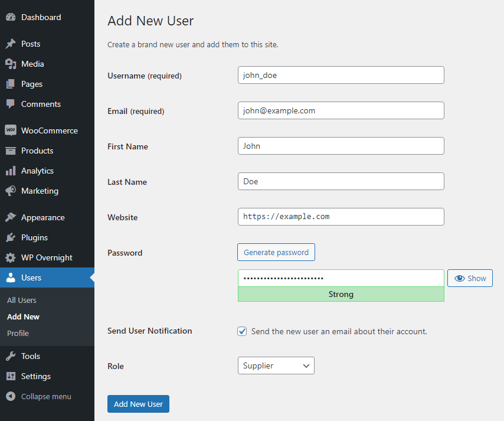Viewport: 504px width, 421px height.
Task: Click the Collapse menu arrow icon
Action: coord(11,396)
